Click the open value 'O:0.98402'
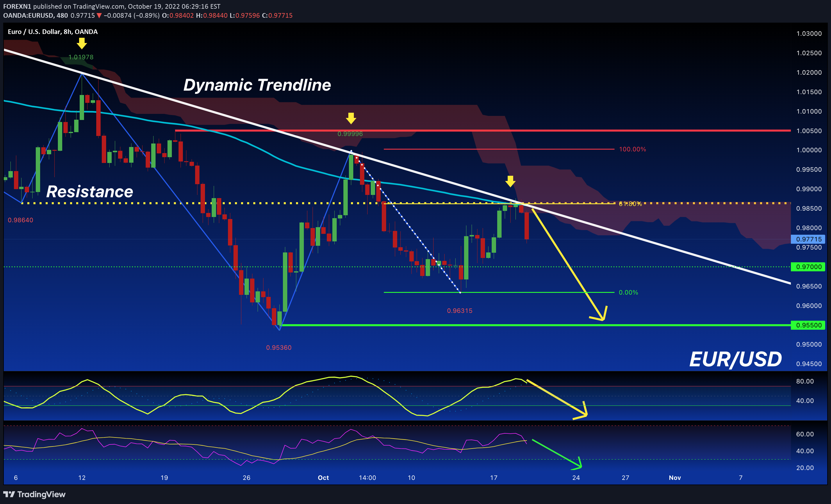The height and width of the screenshot is (504, 831). [x=178, y=15]
